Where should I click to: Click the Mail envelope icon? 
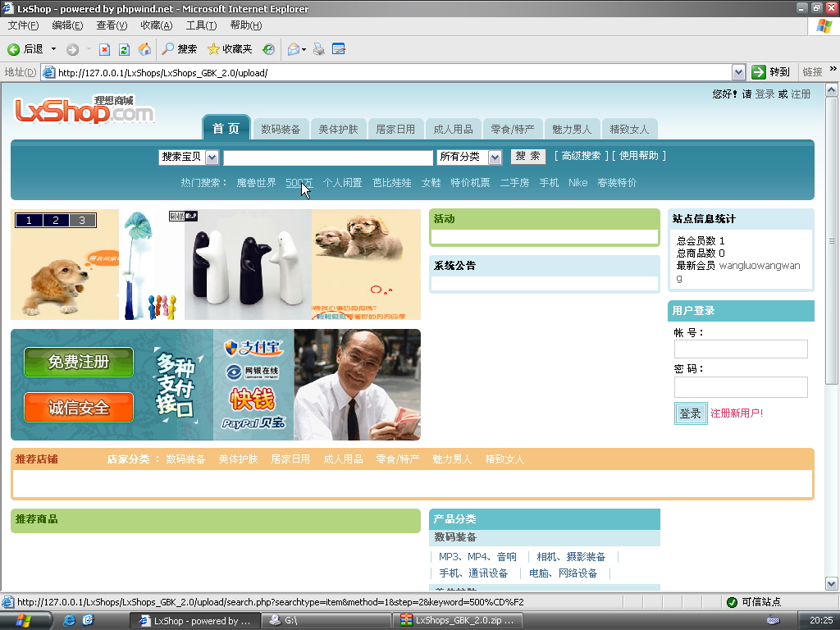294,49
